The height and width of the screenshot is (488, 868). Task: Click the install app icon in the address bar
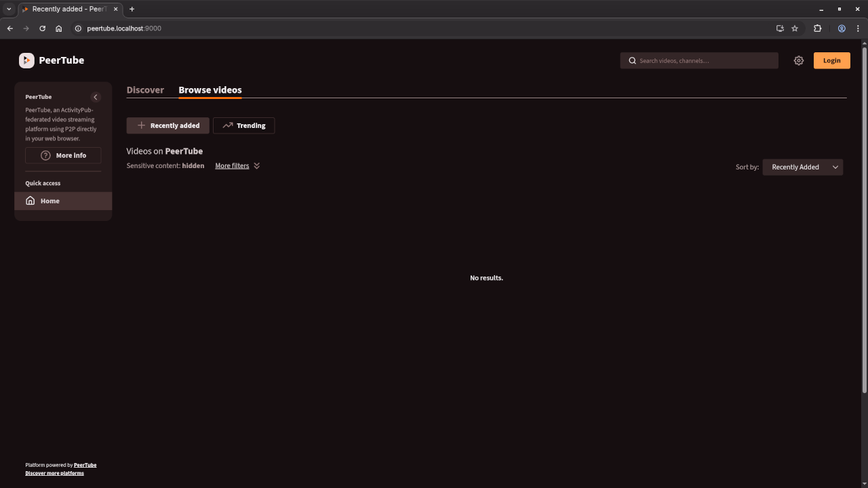[x=780, y=28]
